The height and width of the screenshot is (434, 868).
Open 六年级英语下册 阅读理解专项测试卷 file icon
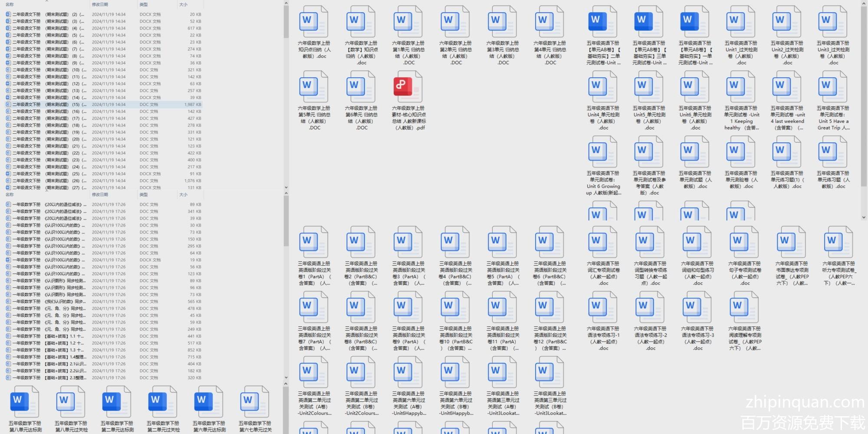[x=744, y=307]
